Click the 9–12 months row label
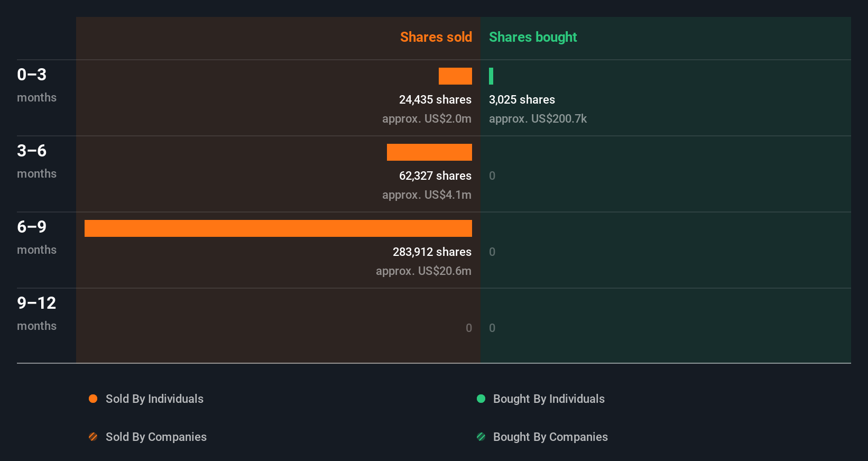This screenshot has height=461, width=868. (x=36, y=314)
